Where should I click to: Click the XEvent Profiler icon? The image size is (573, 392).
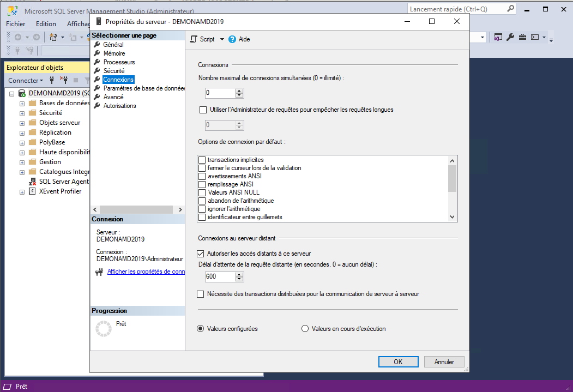[x=33, y=191]
